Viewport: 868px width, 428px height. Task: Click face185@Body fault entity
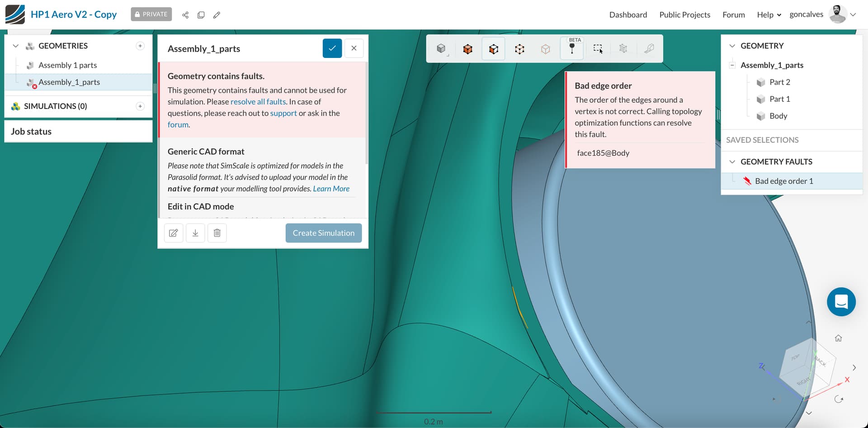pyautogui.click(x=603, y=153)
